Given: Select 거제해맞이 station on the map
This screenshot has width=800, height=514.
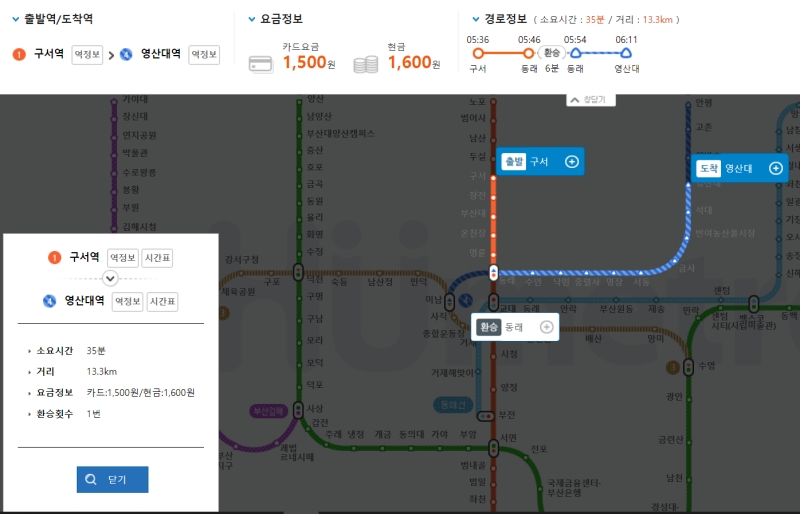Looking at the screenshot, I should [453, 373].
